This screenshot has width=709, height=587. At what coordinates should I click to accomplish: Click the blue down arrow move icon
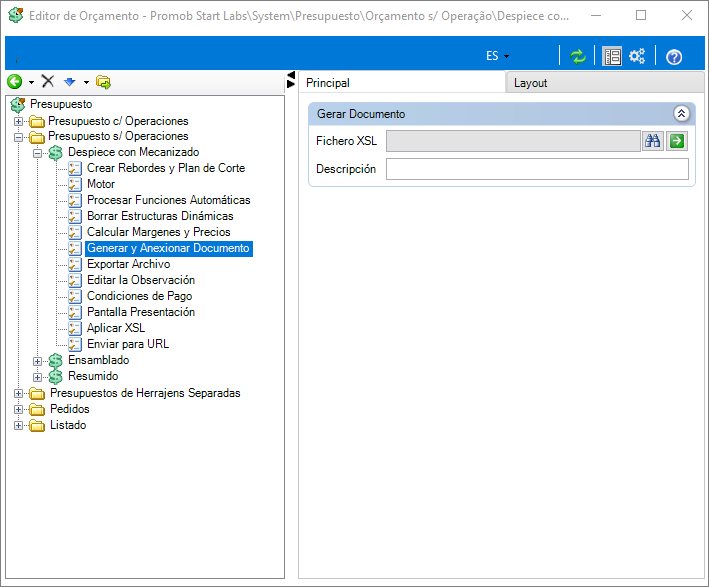pyautogui.click(x=69, y=82)
